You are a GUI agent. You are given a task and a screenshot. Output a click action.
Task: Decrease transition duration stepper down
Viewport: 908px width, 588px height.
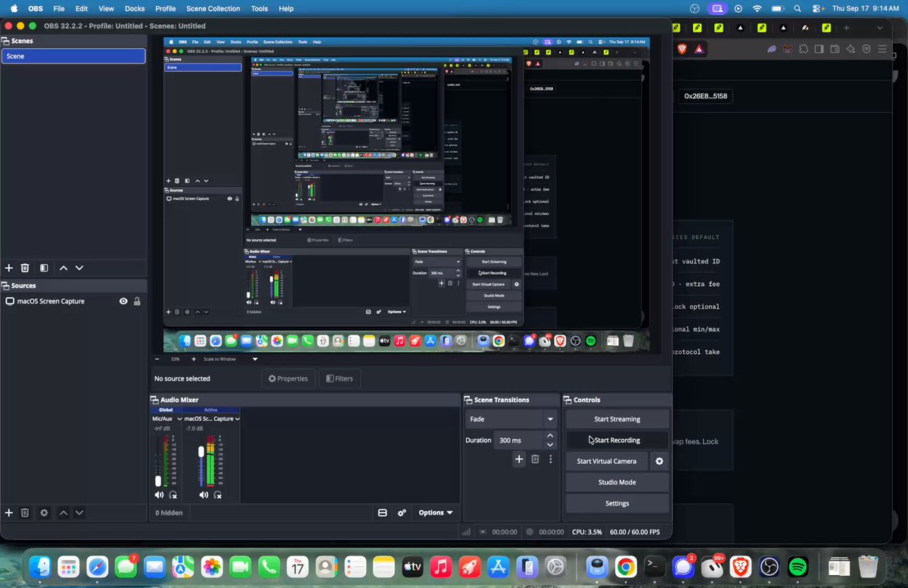pos(550,444)
